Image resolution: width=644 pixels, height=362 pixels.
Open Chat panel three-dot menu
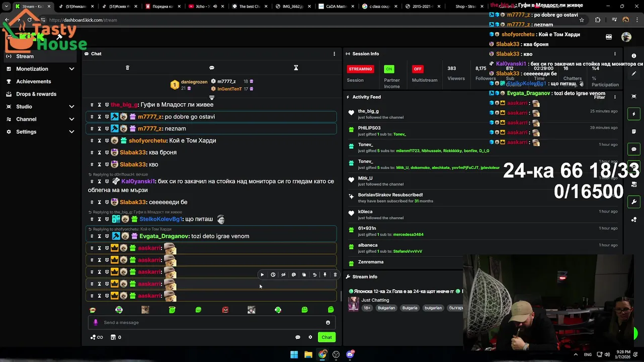[x=334, y=54]
